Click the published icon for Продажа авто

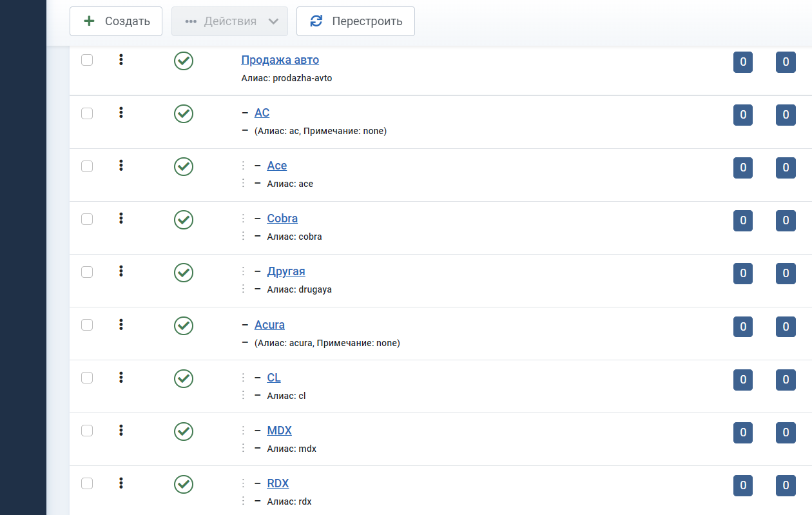point(184,61)
